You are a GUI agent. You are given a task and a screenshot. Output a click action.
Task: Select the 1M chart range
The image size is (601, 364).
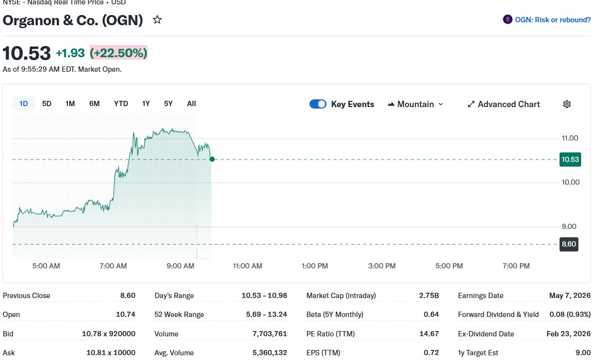pyautogui.click(x=70, y=104)
